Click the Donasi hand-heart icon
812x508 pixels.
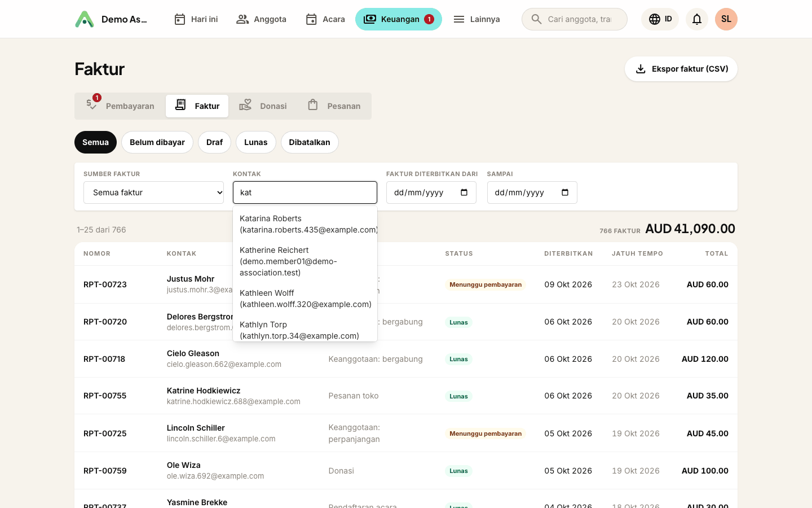coord(245,105)
